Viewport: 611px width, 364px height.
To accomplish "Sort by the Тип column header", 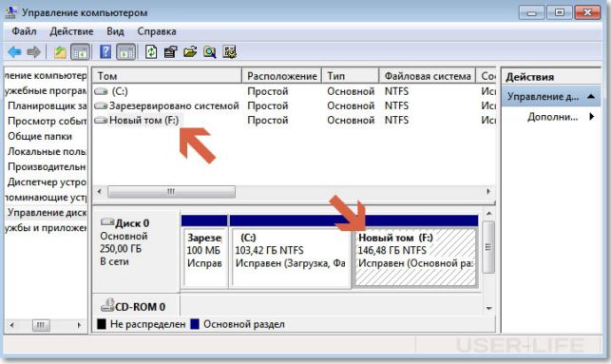I will 351,76.
